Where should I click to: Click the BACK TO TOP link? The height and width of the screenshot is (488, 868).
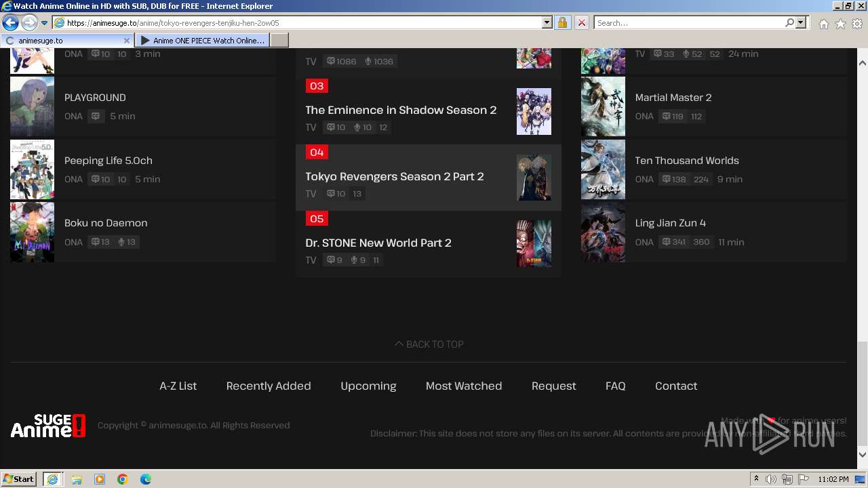click(429, 344)
